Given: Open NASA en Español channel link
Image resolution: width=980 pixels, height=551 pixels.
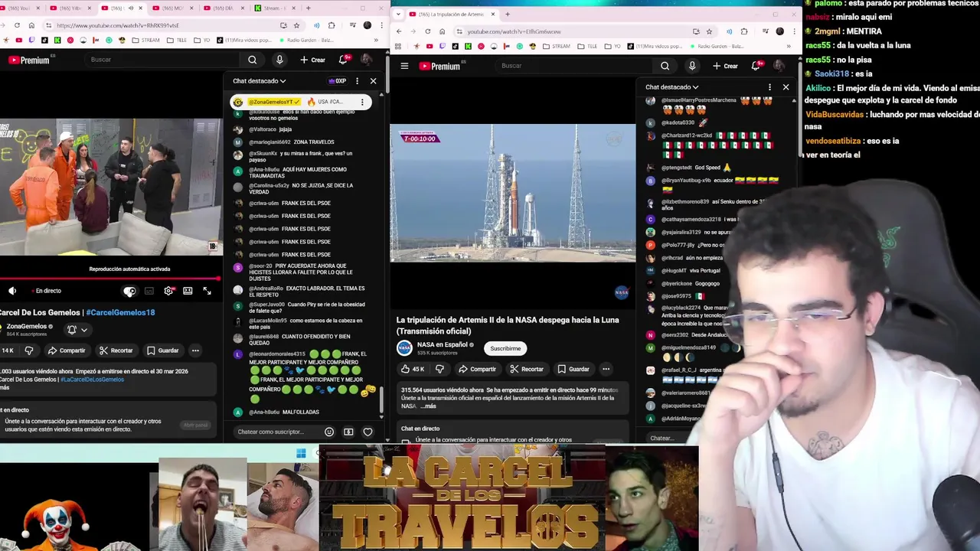Looking at the screenshot, I should [442, 344].
